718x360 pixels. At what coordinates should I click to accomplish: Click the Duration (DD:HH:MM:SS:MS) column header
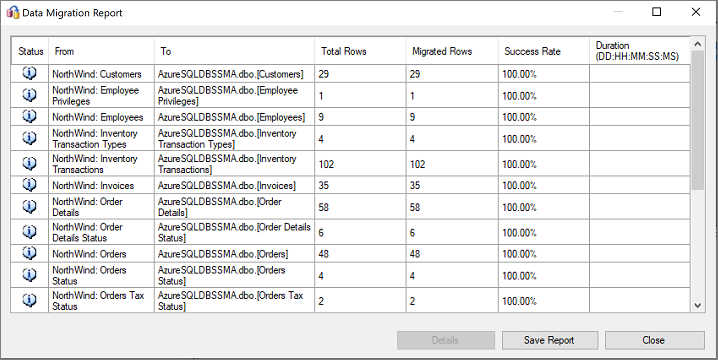tap(640, 51)
